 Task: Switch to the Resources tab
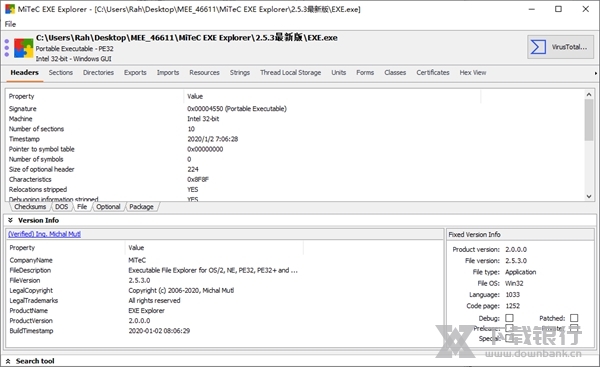[x=204, y=73]
